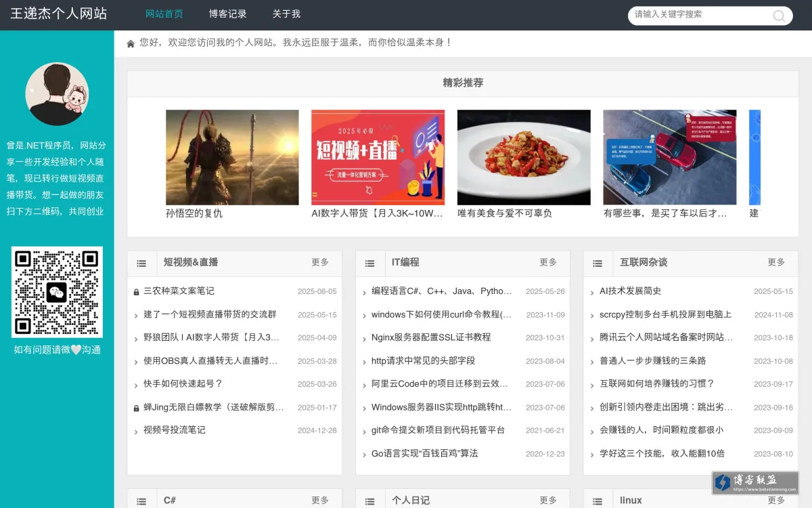812x508 pixels.
Task: Click 更多 in the C# panel
Action: pos(320,501)
